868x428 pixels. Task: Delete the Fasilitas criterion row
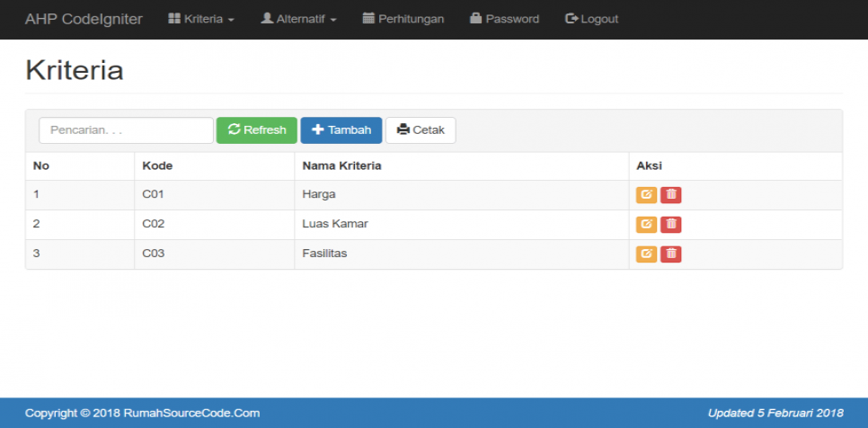tap(670, 254)
